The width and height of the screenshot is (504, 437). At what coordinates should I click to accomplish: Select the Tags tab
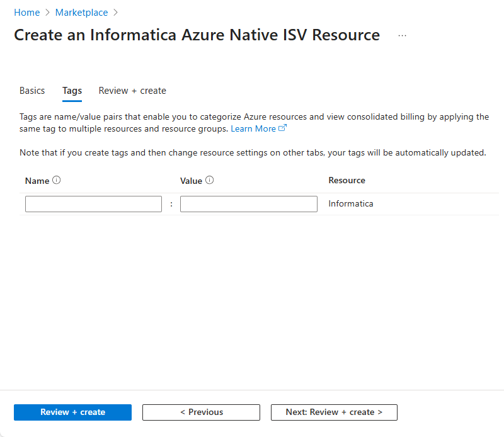[x=72, y=91]
